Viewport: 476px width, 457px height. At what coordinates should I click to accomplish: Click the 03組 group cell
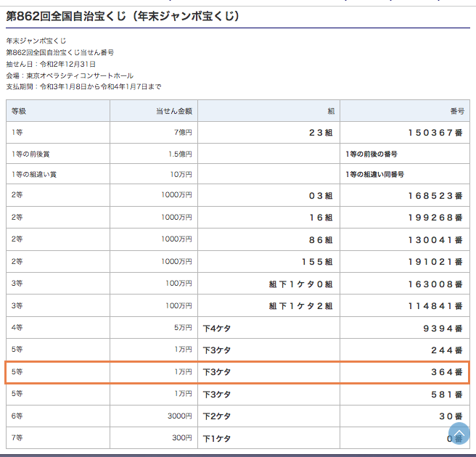(x=268, y=195)
